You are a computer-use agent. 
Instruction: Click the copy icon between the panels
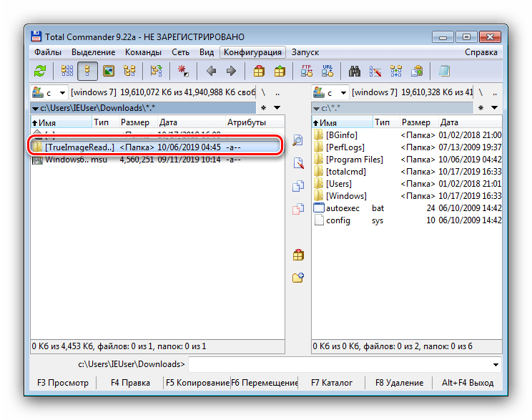pos(298,186)
